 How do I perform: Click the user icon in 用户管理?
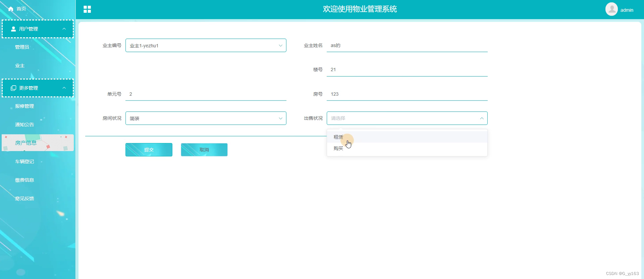tap(13, 29)
